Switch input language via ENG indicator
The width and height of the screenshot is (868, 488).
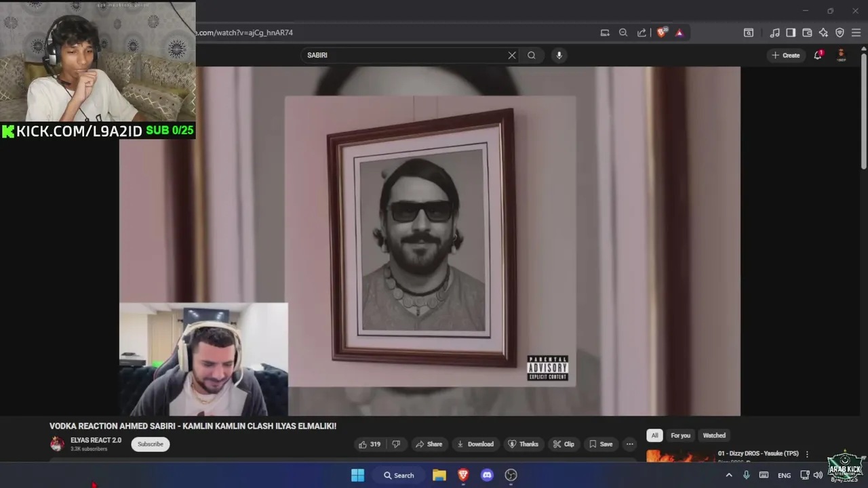point(784,475)
